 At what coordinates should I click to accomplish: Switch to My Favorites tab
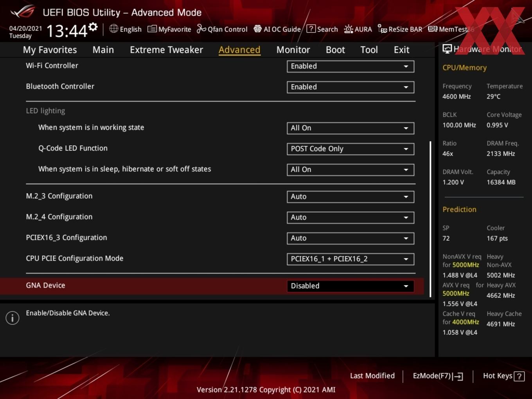tap(50, 50)
